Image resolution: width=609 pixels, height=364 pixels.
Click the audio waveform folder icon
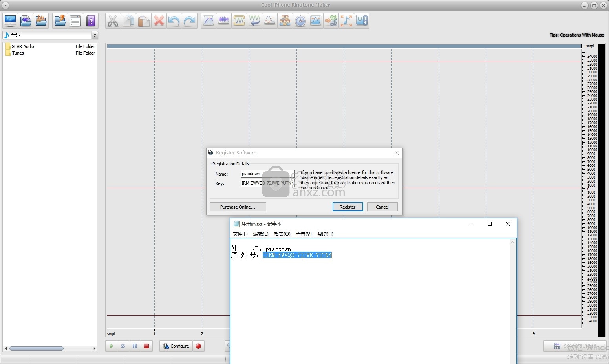[x=26, y=20]
